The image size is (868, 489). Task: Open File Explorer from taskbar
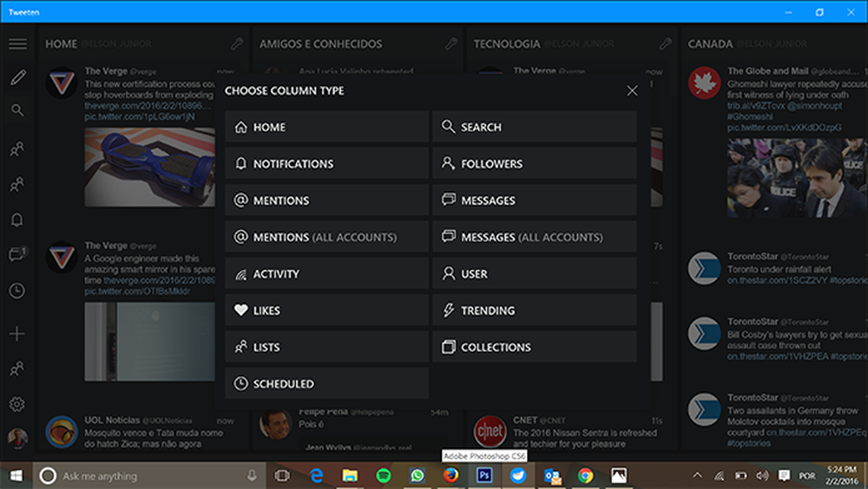[350, 476]
